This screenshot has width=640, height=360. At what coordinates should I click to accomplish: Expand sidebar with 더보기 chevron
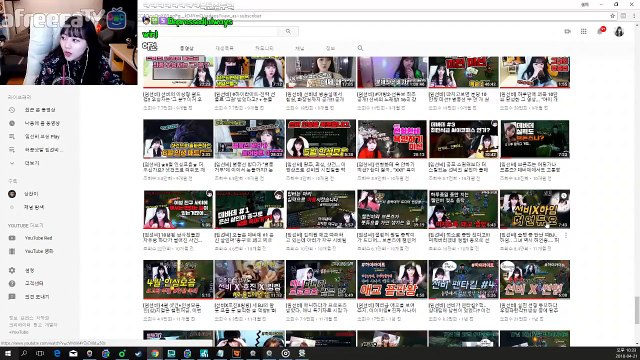[x=12, y=163]
